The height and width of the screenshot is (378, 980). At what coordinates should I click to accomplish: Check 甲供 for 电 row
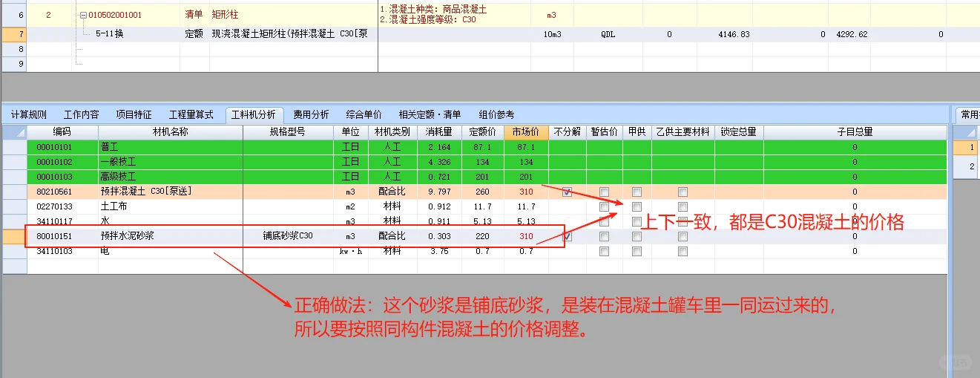coord(637,251)
